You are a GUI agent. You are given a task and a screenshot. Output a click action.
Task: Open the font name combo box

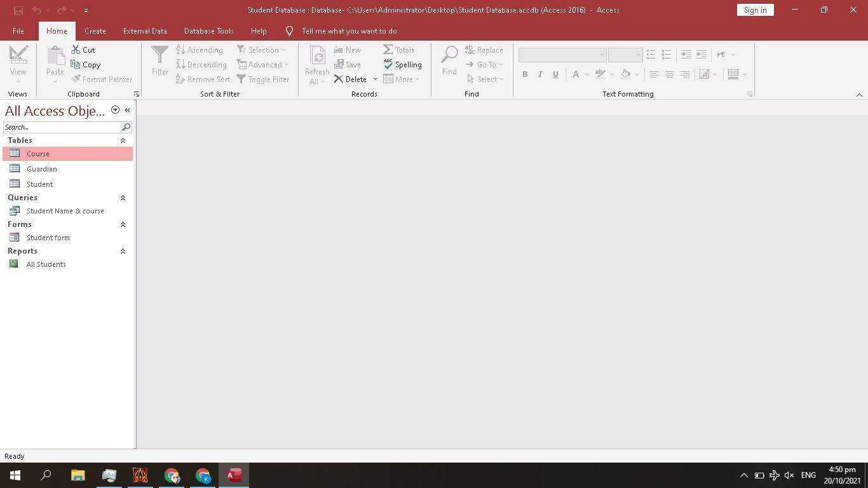[562, 55]
